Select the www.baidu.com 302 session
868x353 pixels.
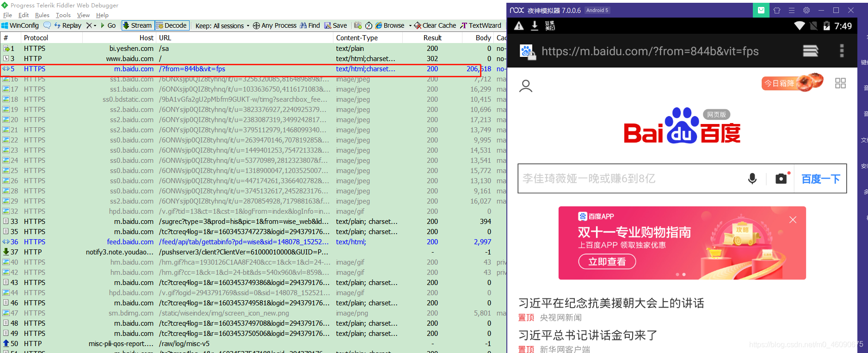(253, 59)
